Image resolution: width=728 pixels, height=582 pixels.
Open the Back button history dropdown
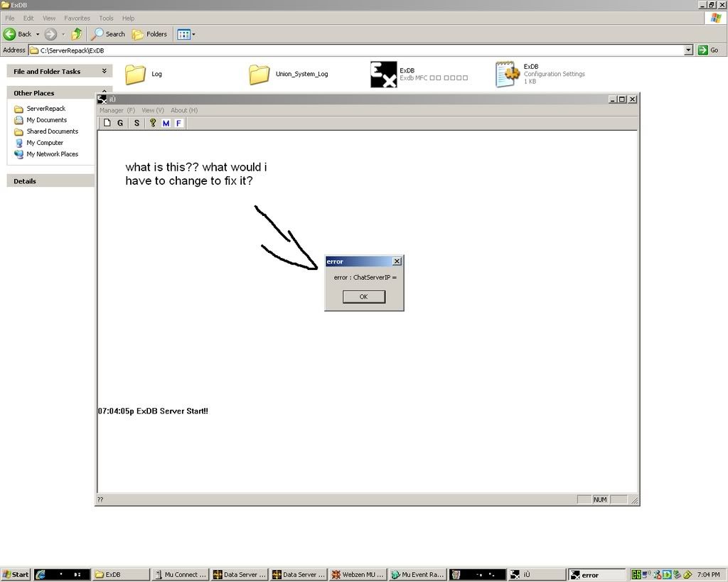point(38,34)
